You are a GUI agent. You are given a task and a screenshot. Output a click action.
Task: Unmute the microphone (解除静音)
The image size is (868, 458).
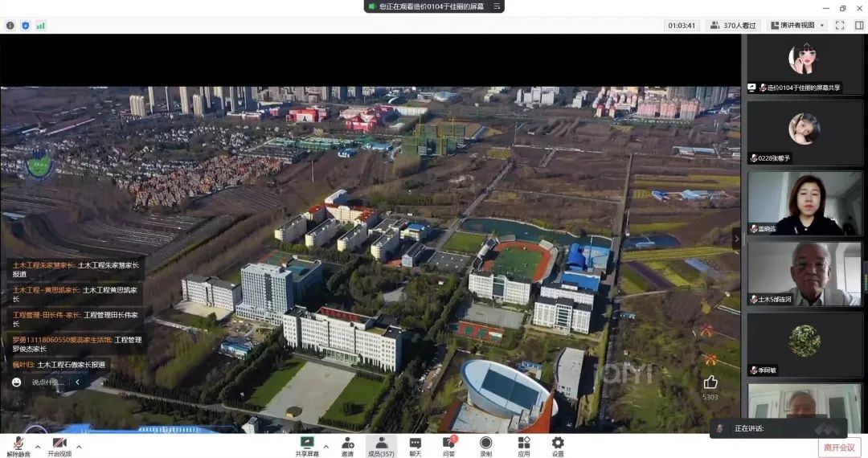(18, 445)
